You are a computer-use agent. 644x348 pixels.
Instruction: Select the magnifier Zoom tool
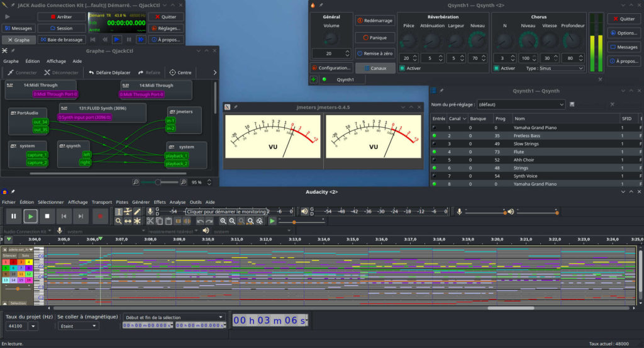[119, 222]
